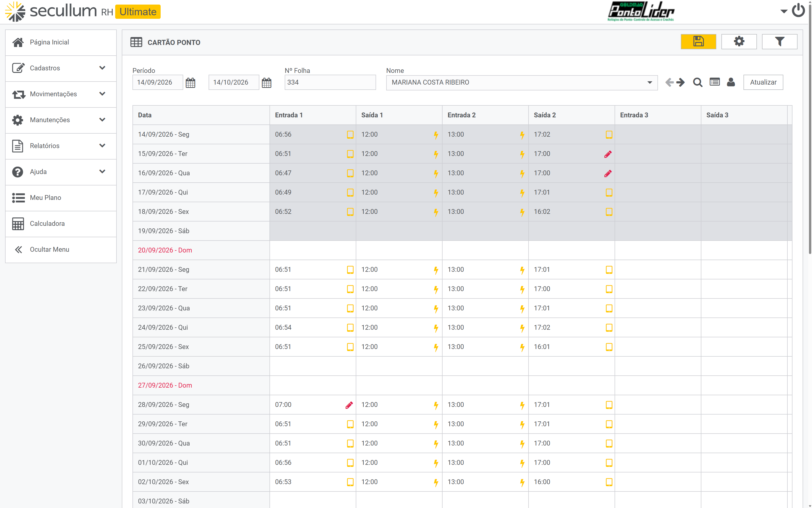Click the Entrada 3 column header
Image resolution: width=812 pixels, height=508 pixels.
coord(658,115)
